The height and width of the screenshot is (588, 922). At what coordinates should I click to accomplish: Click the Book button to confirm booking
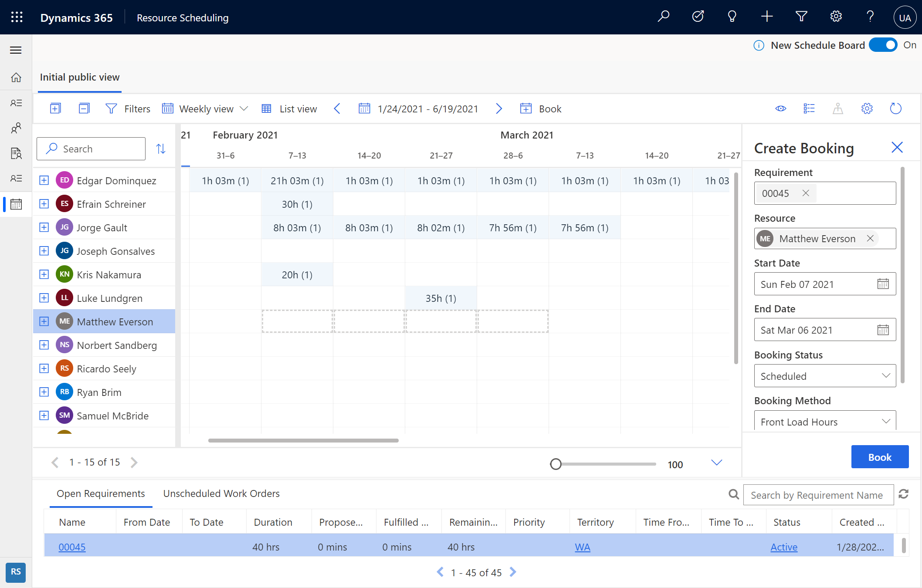(879, 457)
